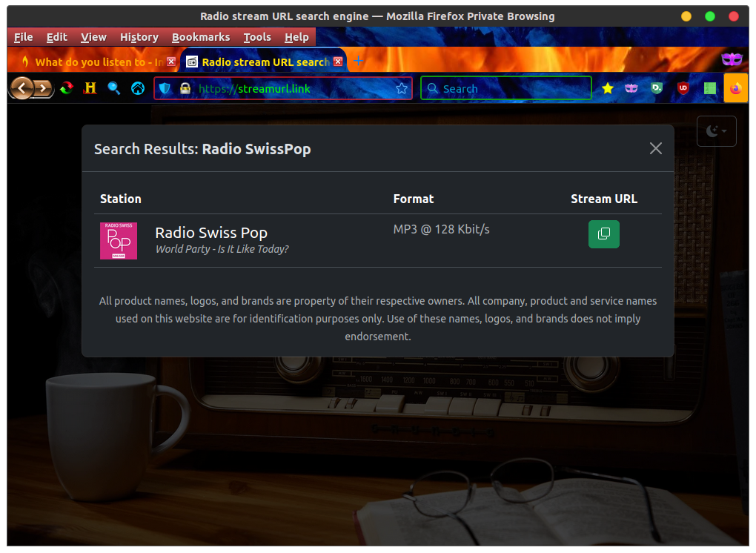Click the 'Search Results: Radio SwissPop' heading
Image resolution: width=756 pixels, height=553 pixels.
point(202,149)
